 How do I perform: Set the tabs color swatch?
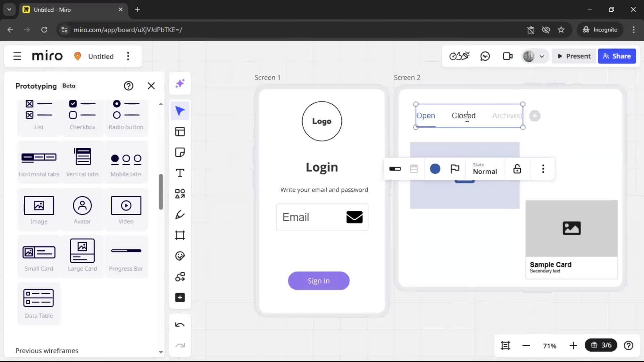point(435,169)
